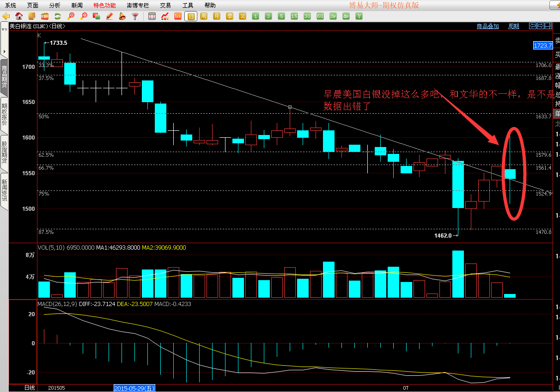The height and width of the screenshot is (392, 560).
Task: Click the left arrow chart navigation button
Action: coord(533,26)
